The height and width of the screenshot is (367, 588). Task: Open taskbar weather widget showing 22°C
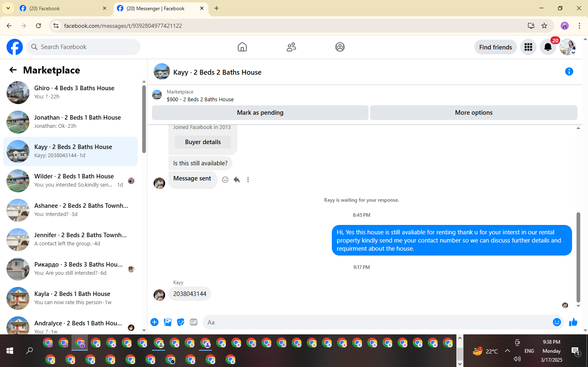click(x=485, y=351)
